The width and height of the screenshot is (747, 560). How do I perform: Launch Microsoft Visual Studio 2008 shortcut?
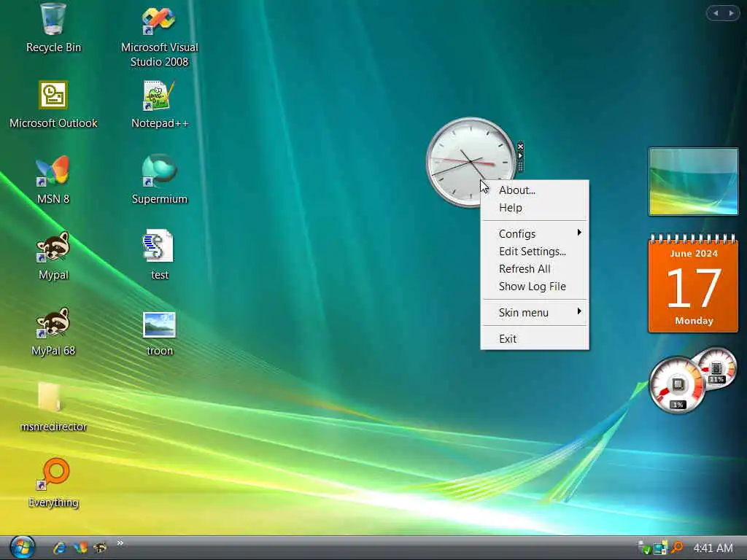pyautogui.click(x=159, y=36)
